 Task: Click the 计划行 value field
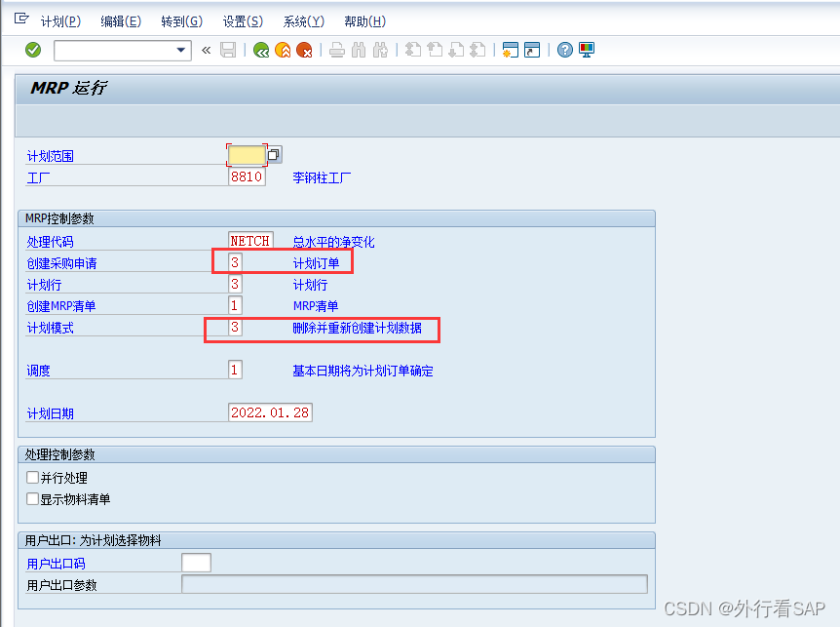tap(235, 284)
